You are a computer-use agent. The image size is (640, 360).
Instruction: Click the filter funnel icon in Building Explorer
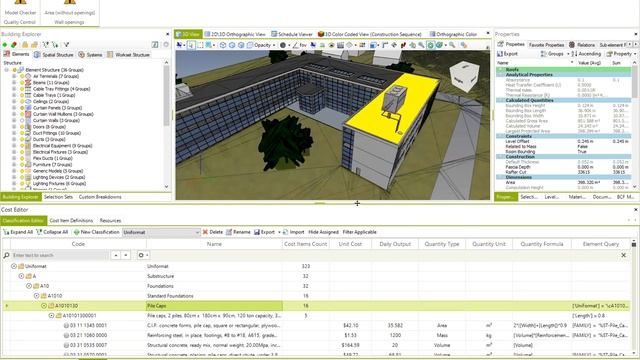click(x=66, y=44)
